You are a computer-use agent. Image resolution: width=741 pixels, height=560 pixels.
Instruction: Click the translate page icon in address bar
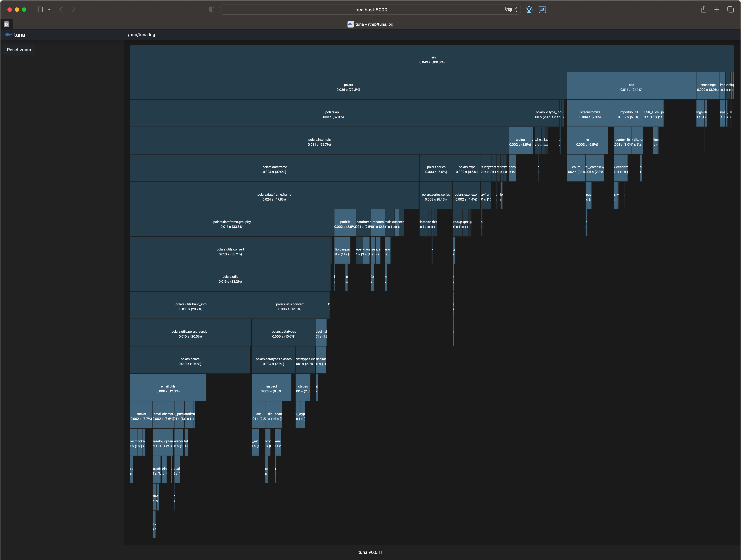508,9
